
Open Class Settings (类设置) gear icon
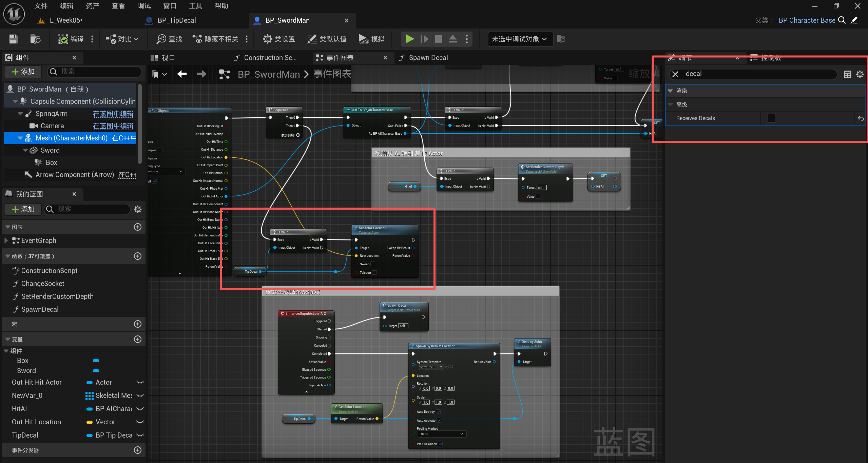267,39
